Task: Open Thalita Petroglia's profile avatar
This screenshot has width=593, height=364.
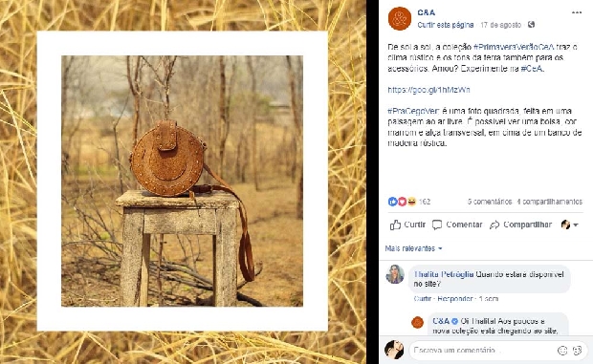Action: 395,274
